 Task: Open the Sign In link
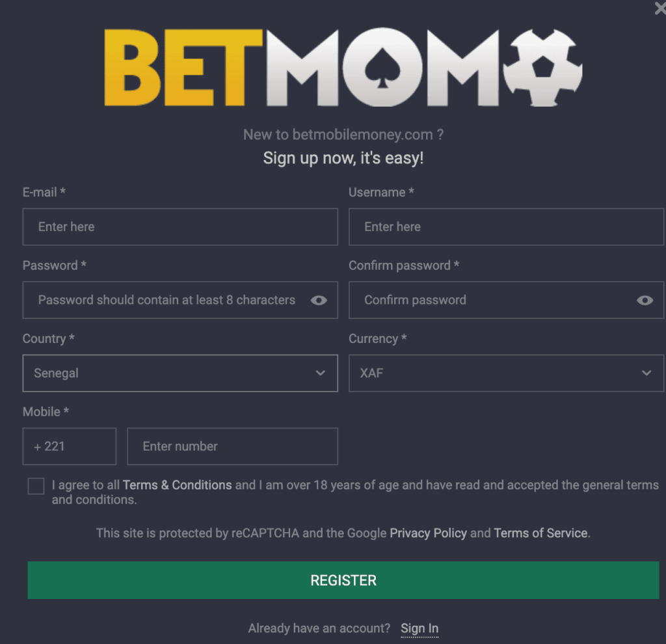point(420,628)
